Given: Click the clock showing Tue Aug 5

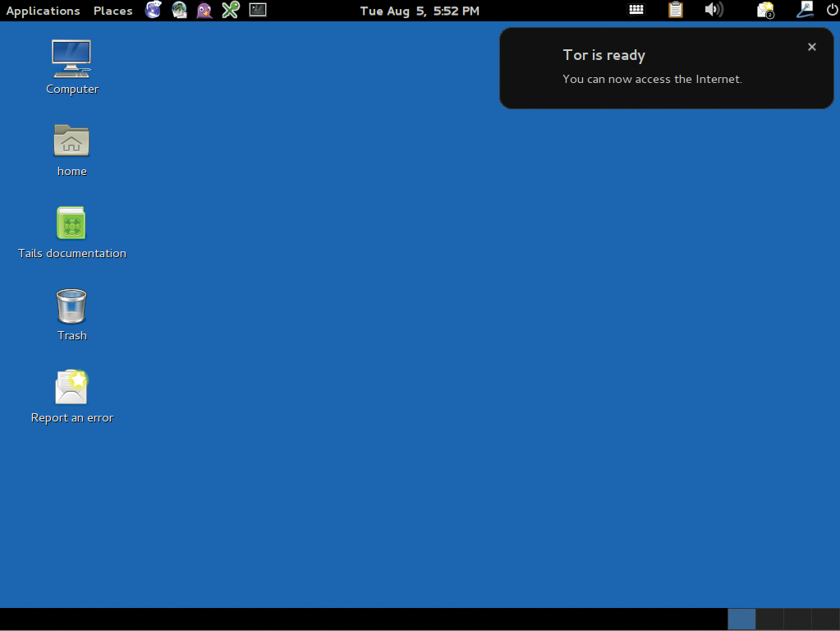Looking at the screenshot, I should (x=420, y=11).
